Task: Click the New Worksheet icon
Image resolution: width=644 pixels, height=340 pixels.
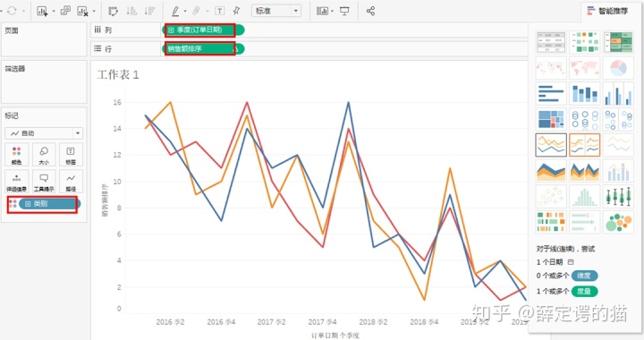Action: (x=42, y=11)
